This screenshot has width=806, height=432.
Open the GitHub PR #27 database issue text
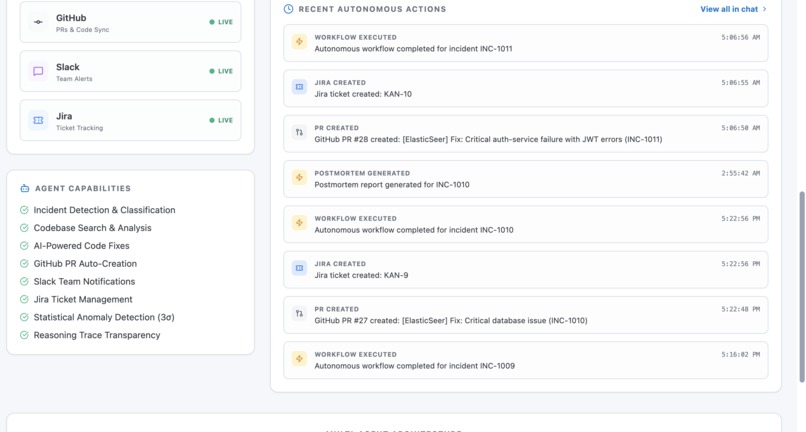451,320
